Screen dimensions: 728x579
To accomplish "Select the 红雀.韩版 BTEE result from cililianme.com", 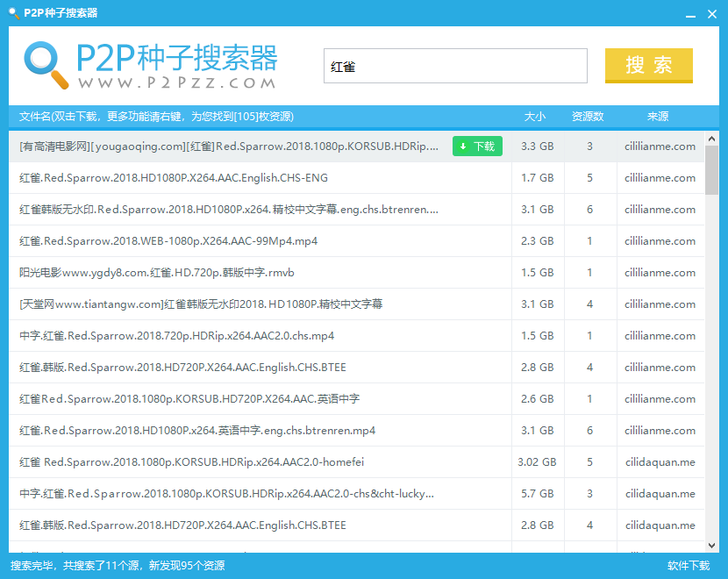I will click(x=357, y=368).
